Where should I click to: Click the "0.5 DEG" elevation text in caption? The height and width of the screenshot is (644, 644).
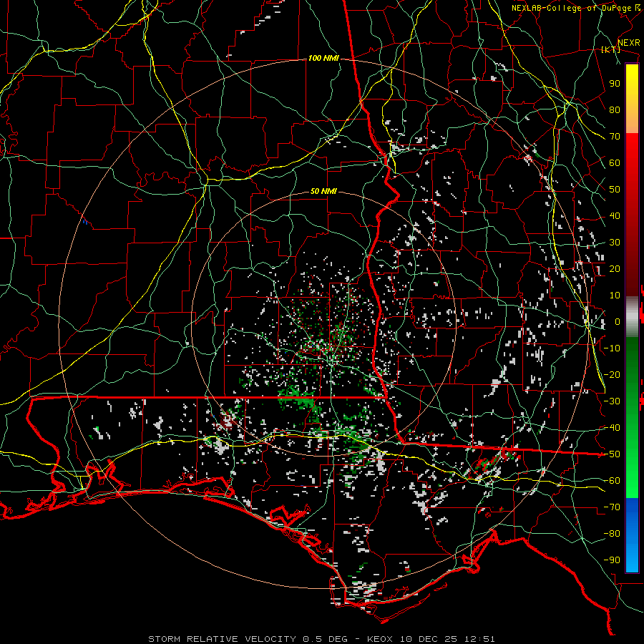[325, 639]
